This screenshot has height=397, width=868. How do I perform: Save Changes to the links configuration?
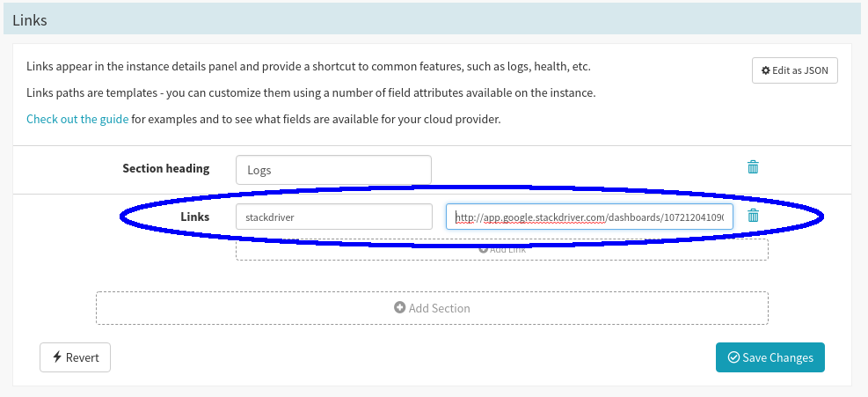click(770, 357)
